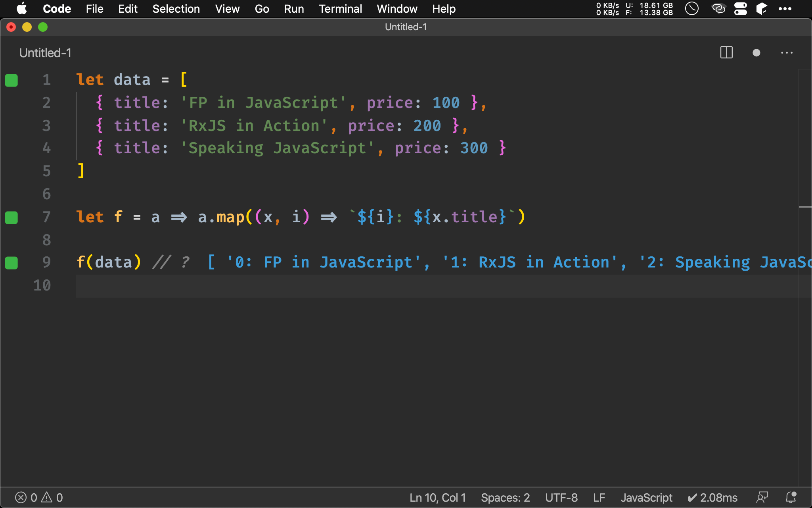Click the cube-shaped menu bar icon
Screen dimensions: 812x508
coord(762,9)
